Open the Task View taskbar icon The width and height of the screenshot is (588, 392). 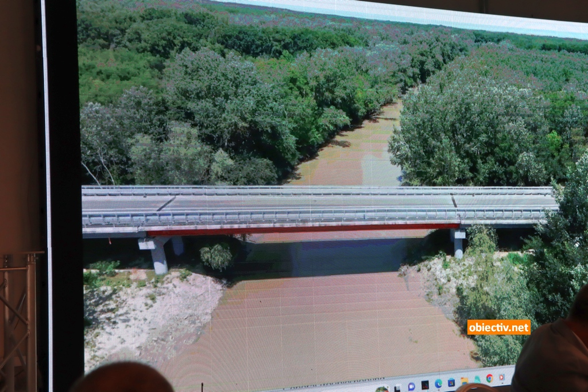point(397,388)
